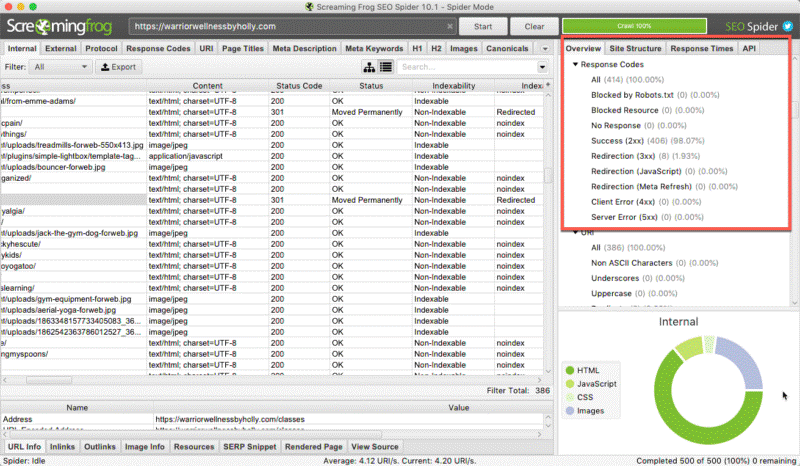
Task: Open the Response Times tab
Action: coord(702,48)
